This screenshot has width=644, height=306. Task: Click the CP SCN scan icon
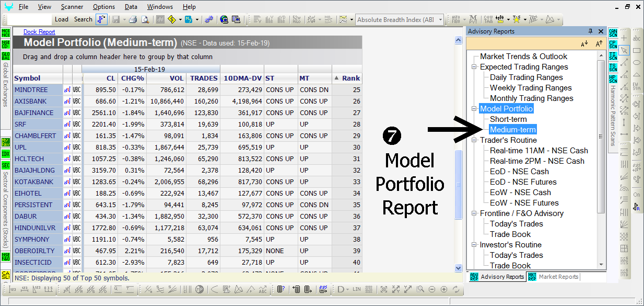click(x=613, y=44)
